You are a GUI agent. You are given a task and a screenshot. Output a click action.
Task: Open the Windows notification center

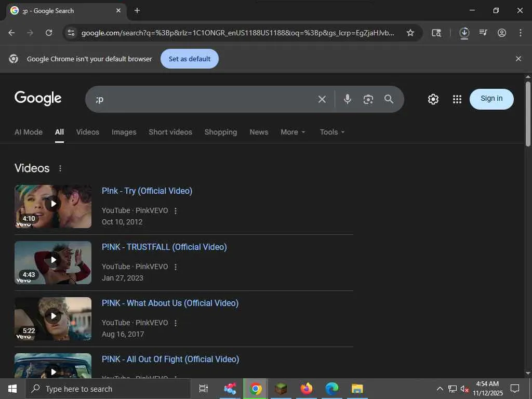point(515,389)
